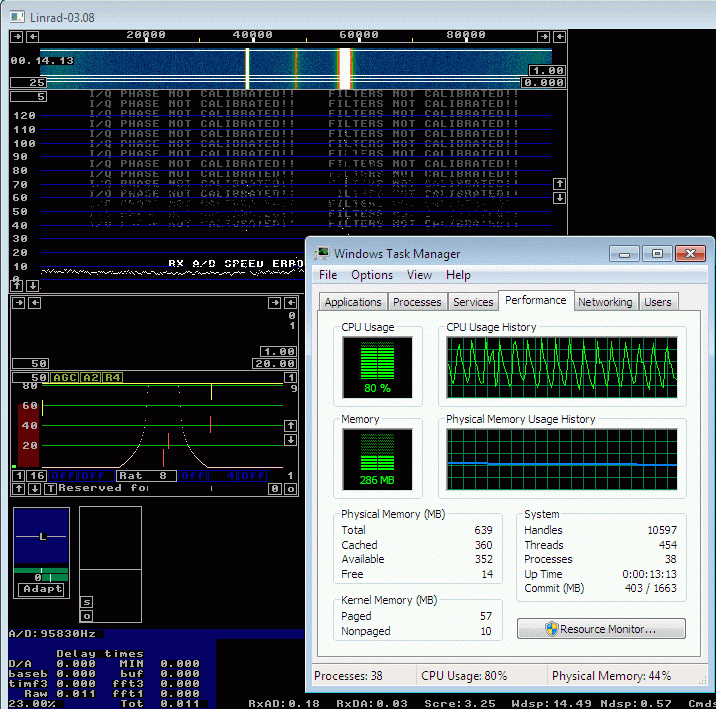The image size is (716, 709).
Task: Click the '1' box at the baseband graph's top right
Action: tap(290, 378)
